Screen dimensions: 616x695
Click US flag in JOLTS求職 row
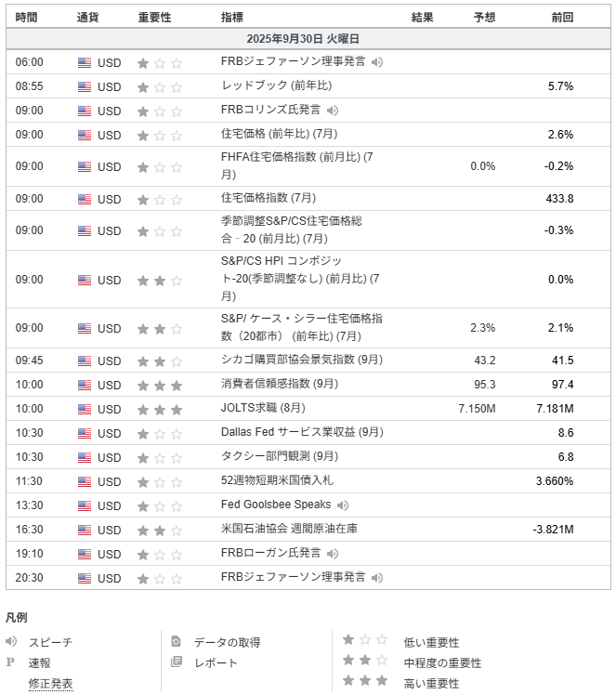(85, 409)
